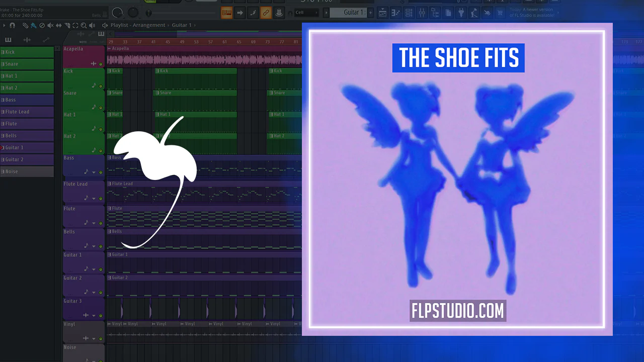Adjust the main pitch knob in the top toolbar
The image size is (644, 362).
(133, 13)
